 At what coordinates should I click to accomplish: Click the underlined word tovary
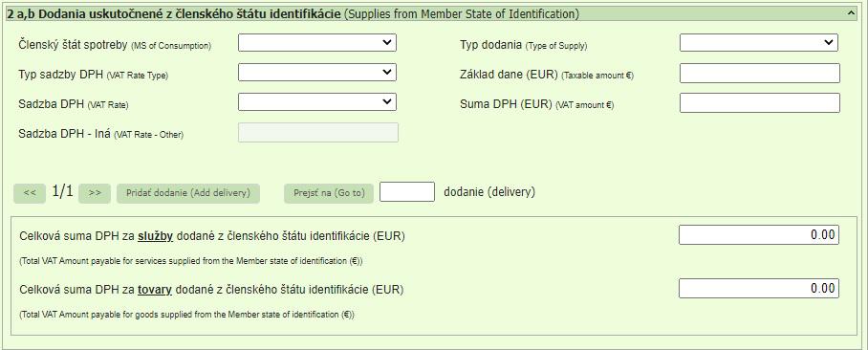coord(155,290)
